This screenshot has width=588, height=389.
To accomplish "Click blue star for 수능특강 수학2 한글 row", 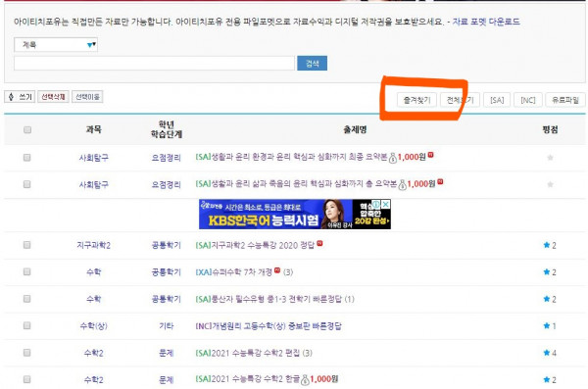I will (x=547, y=379).
